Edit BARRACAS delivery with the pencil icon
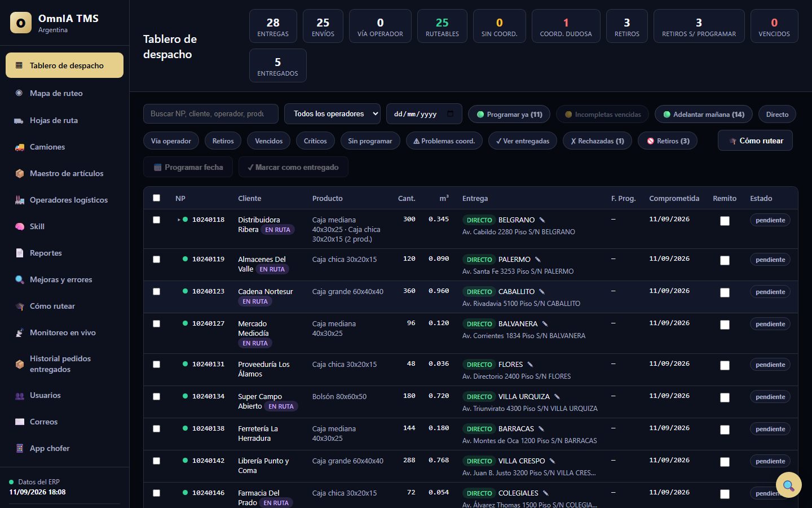This screenshot has width=812, height=508. point(541,429)
